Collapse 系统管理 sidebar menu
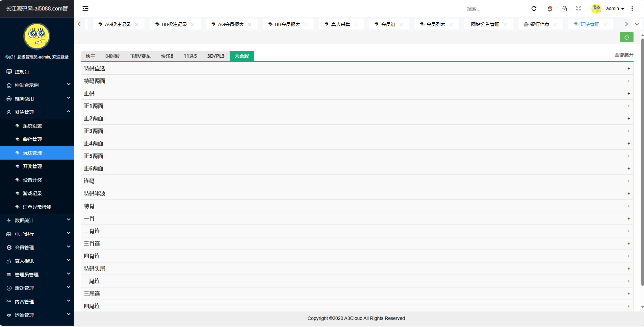Screen dimensions: 644x327 point(37,112)
